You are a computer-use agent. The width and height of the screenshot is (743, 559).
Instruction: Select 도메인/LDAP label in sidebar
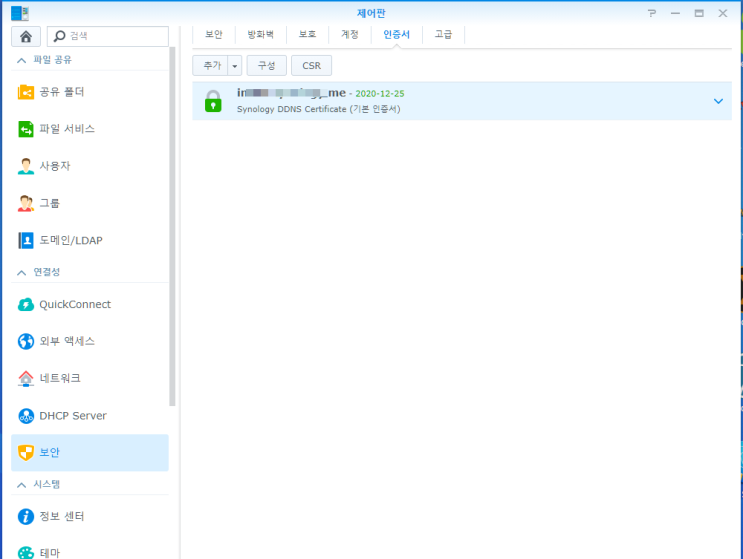point(71,241)
